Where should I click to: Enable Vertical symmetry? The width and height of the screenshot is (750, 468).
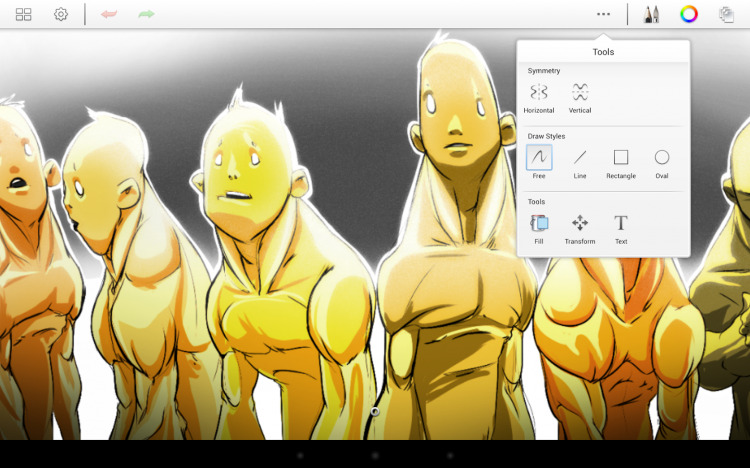[x=580, y=97]
